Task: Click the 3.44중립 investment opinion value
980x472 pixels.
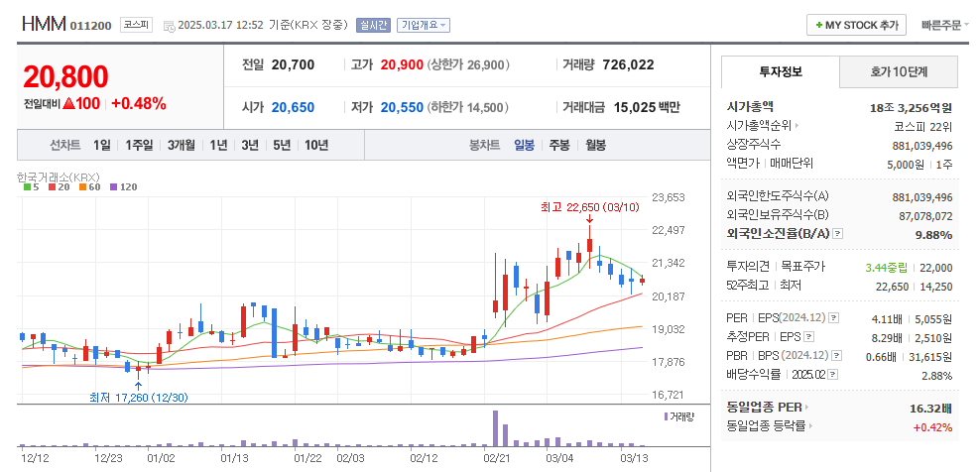Action: (886, 268)
